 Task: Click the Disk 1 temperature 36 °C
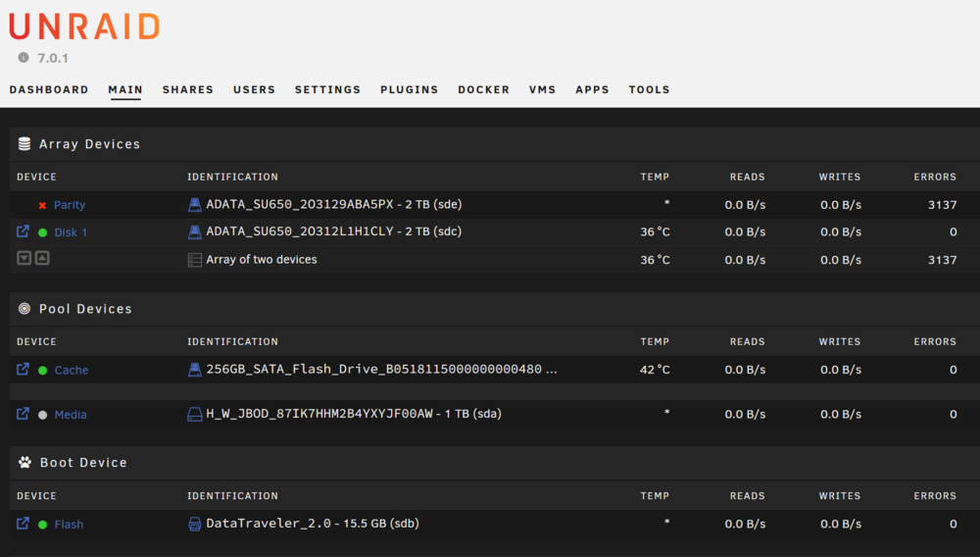655,232
